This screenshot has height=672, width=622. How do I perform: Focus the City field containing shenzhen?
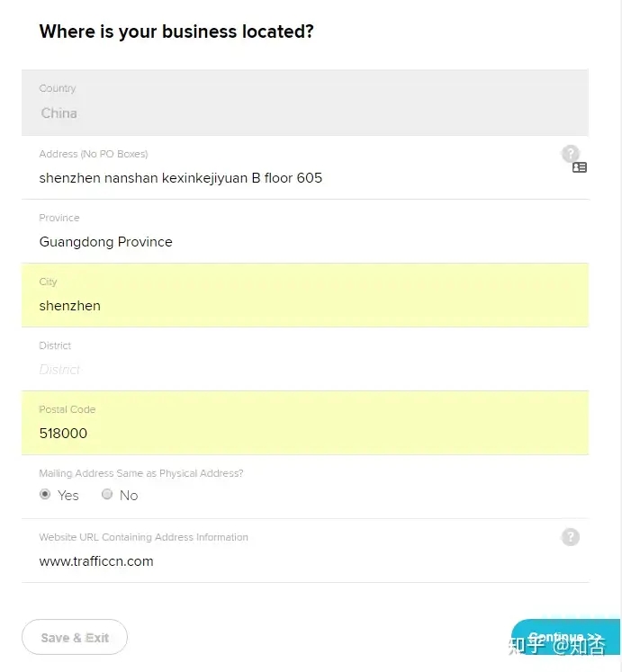click(270, 306)
